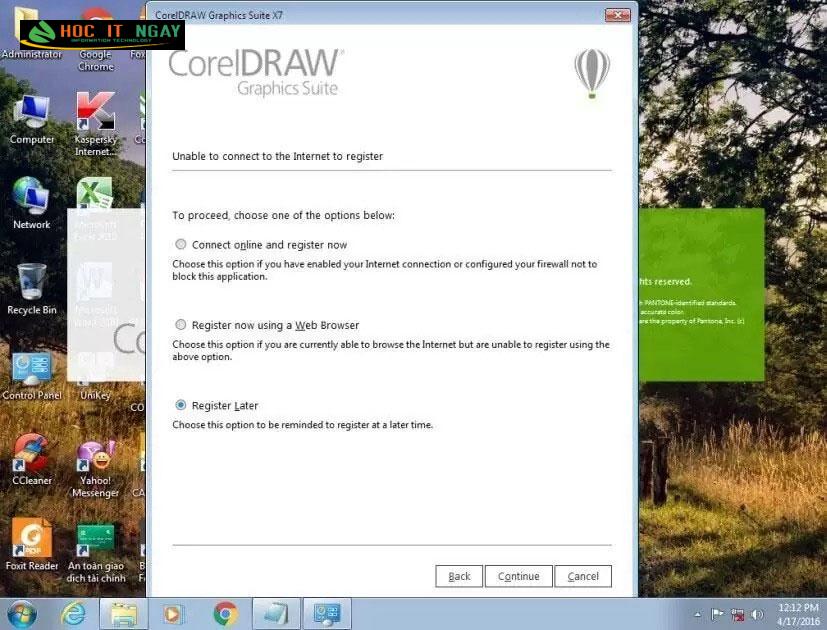827x630 pixels.
Task: Click the Cancel button
Action: tap(583, 576)
